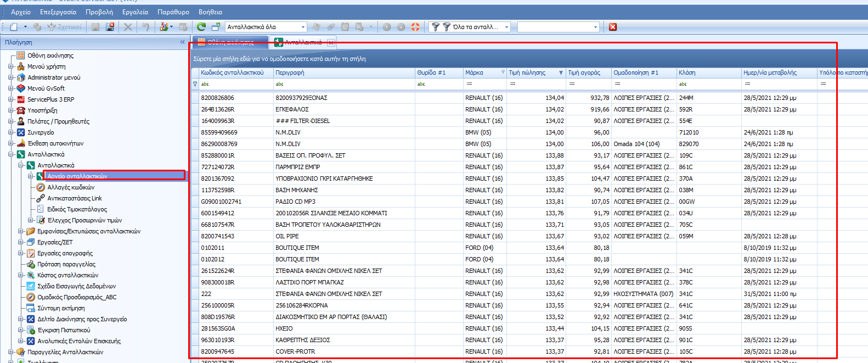Click the Τιμή πώλησης filter row field

(536, 84)
